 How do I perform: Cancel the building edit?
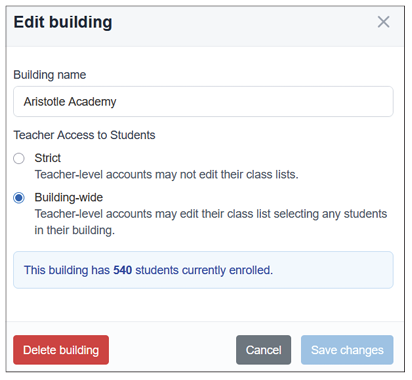[263, 350]
